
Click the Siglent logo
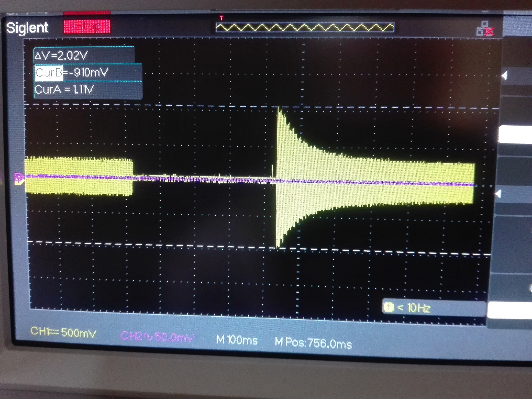tap(27, 28)
